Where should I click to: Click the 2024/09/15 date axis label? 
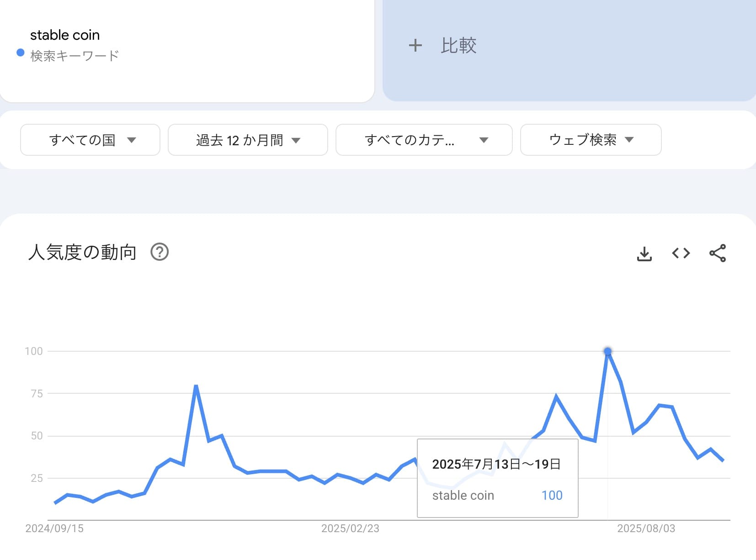54,528
